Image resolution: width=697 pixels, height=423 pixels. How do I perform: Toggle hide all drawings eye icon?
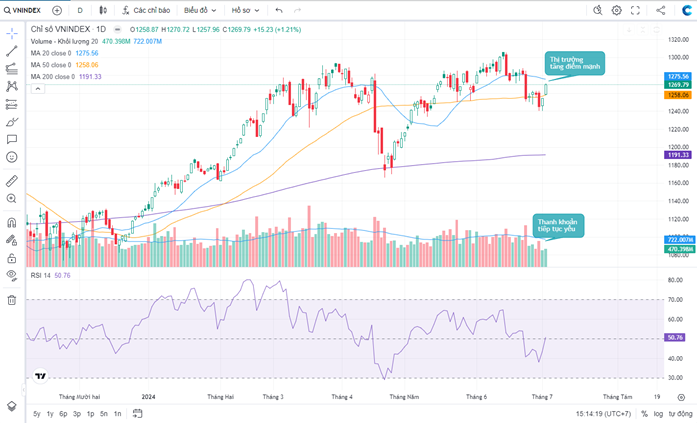(x=12, y=275)
